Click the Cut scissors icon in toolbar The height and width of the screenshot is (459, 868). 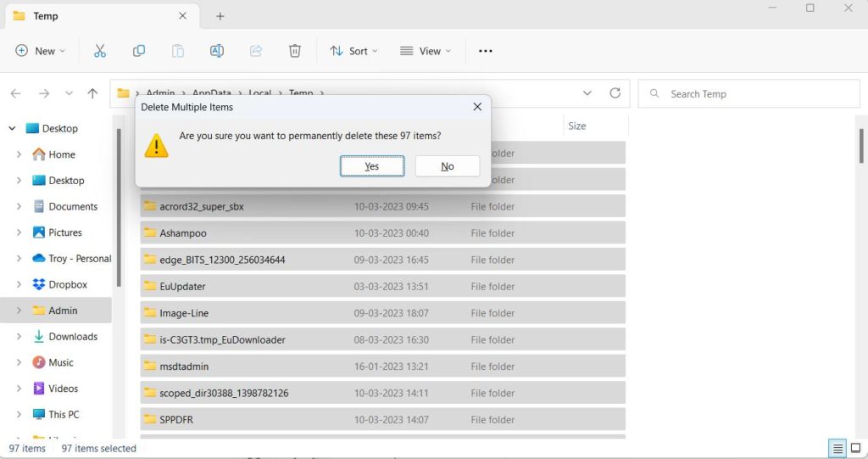coord(100,51)
